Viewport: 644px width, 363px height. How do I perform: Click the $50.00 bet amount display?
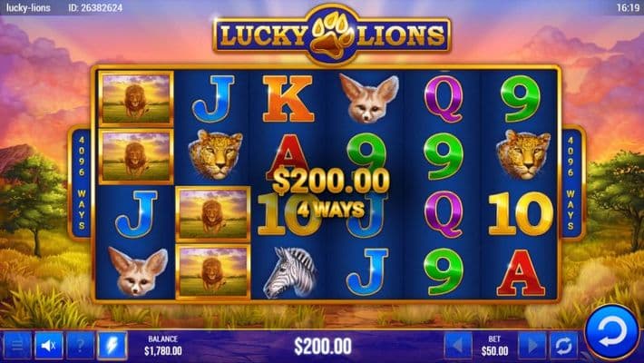click(495, 351)
